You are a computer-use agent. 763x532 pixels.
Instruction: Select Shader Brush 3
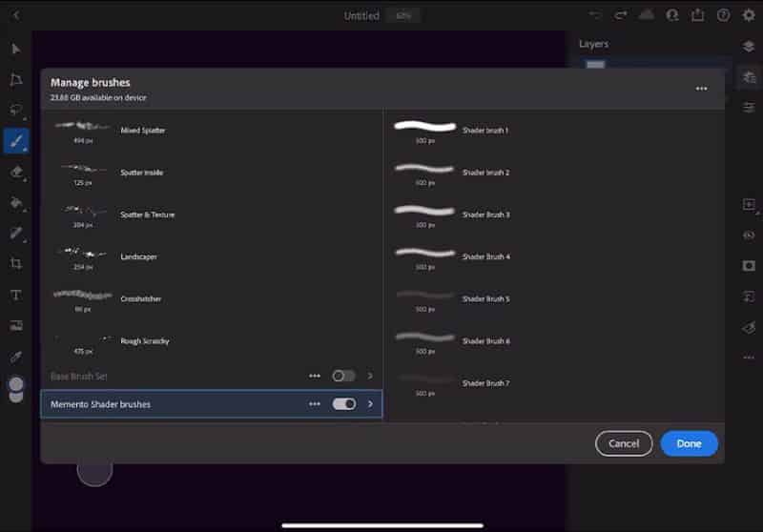pos(555,215)
